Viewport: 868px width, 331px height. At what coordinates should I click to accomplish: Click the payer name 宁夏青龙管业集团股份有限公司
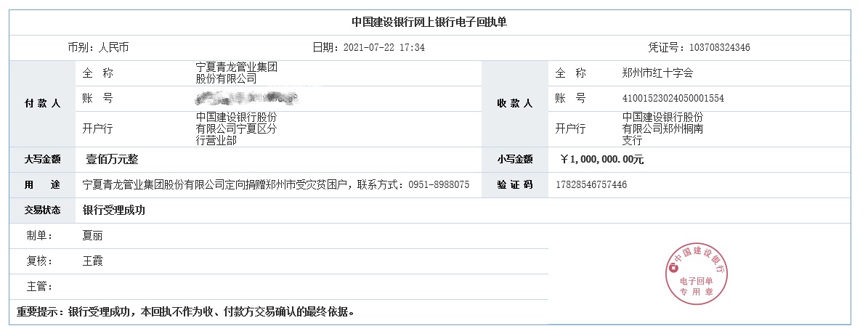point(237,73)
